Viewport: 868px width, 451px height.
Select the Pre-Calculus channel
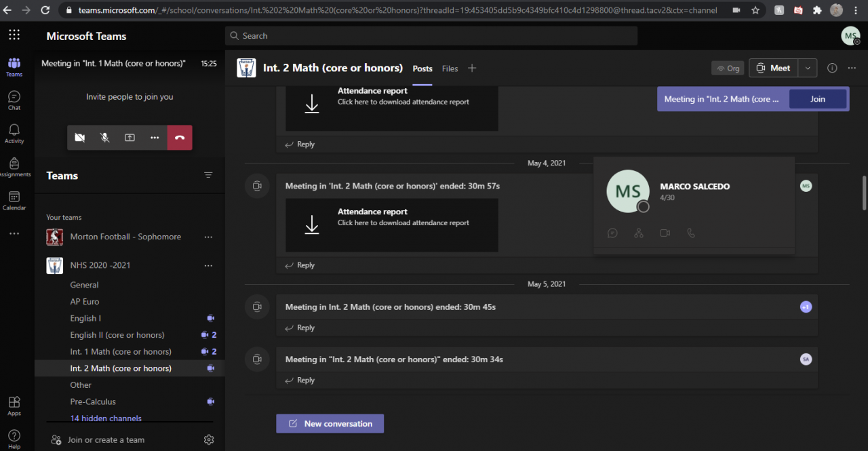coord(93,401)
